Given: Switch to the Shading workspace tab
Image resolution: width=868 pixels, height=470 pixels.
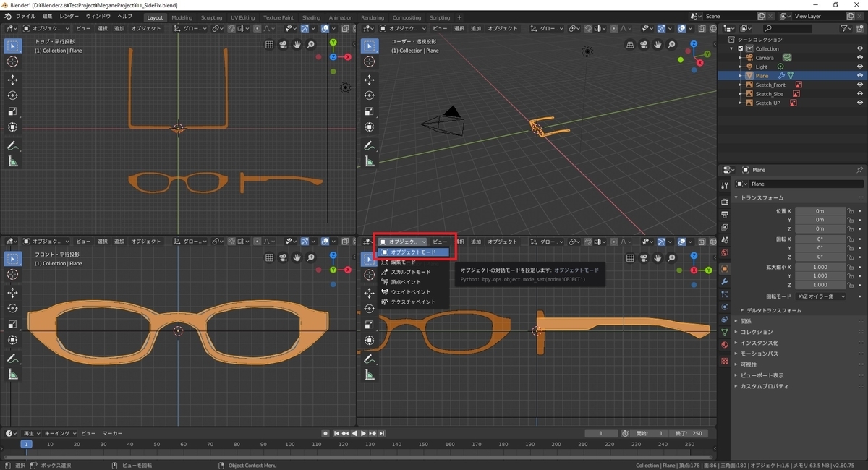Looking at the screenshot, I should (311, 17).
